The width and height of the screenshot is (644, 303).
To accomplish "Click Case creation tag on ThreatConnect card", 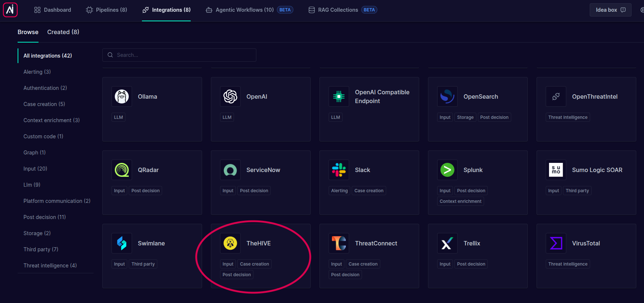I will [363, 264].
